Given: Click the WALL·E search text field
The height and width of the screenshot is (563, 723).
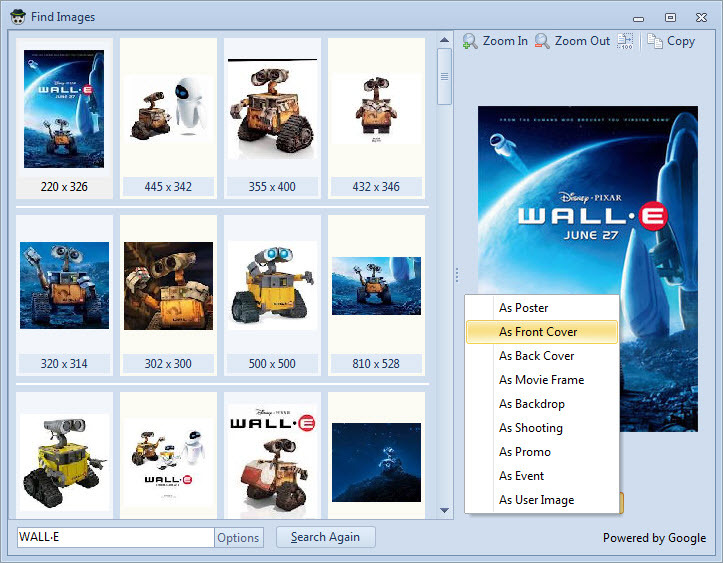Looking at the screenshot, I should (116, 537).
